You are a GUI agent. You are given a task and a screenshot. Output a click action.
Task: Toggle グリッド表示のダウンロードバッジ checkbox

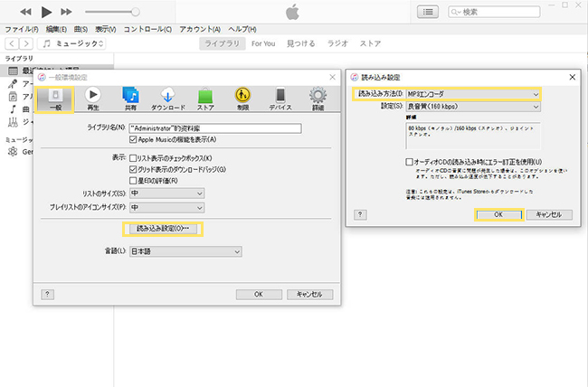click(x=133, y=169)
